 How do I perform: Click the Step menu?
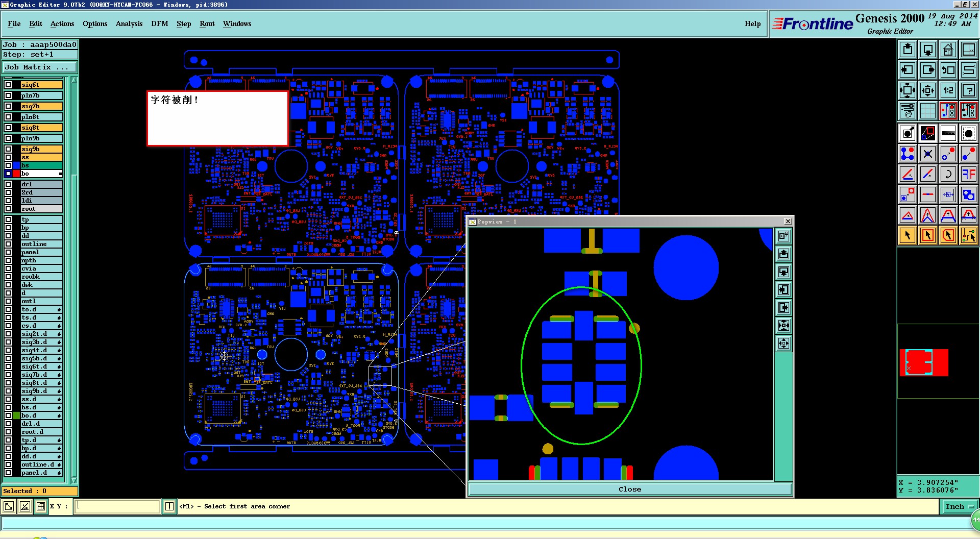pyautogui.click(x=184, y=23)
